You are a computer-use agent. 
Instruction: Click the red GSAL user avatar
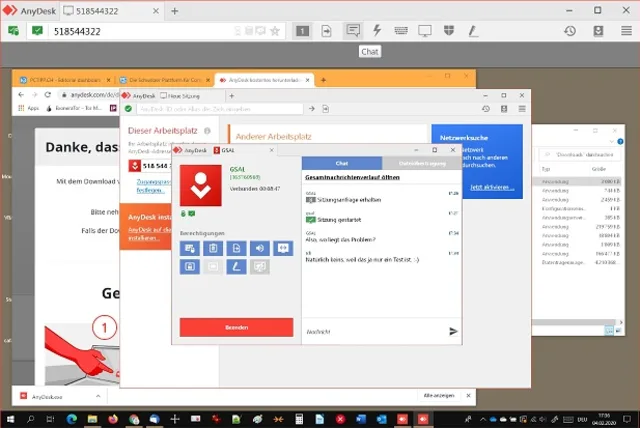[201, 186]
